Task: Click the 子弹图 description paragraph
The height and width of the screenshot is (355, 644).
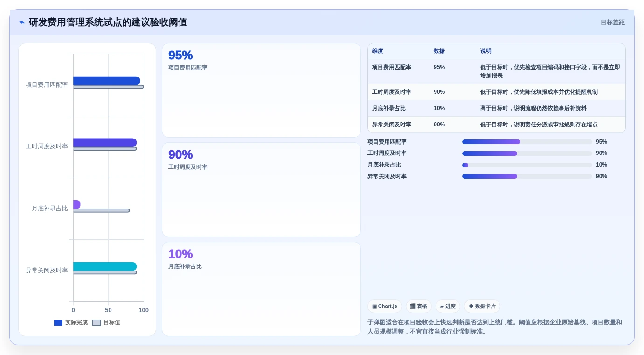Action: pyautogui.click(x=495, y=327)
